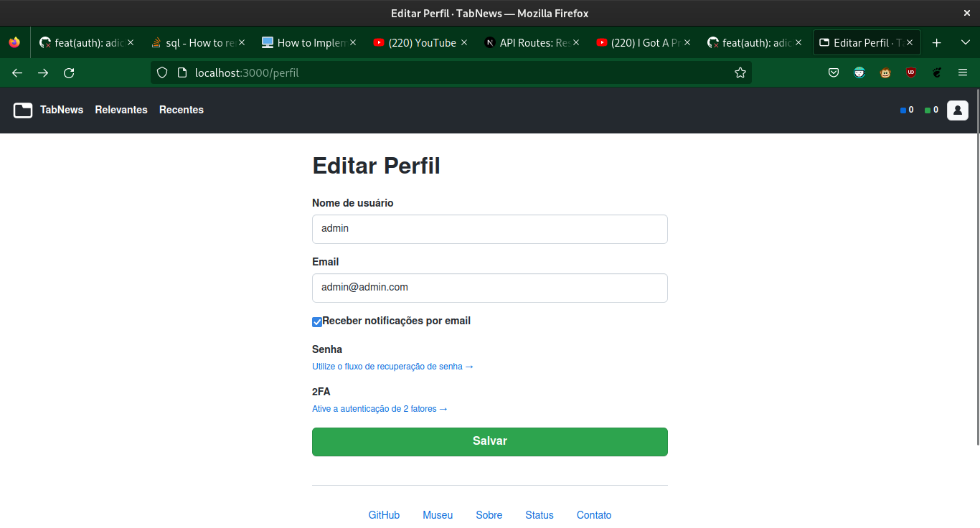Open the cyan face extension icon

[859, 72]
